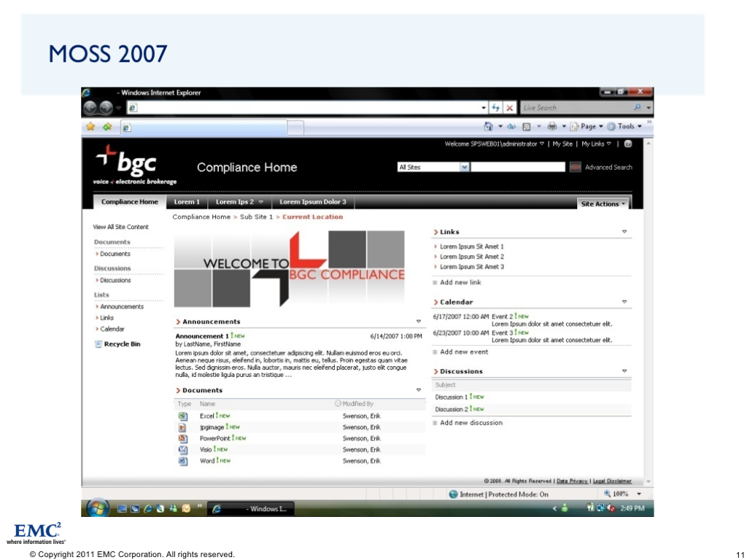Click the RSS feeds toolbar icon
Screen dimensions: 747x560
(527, 126)
